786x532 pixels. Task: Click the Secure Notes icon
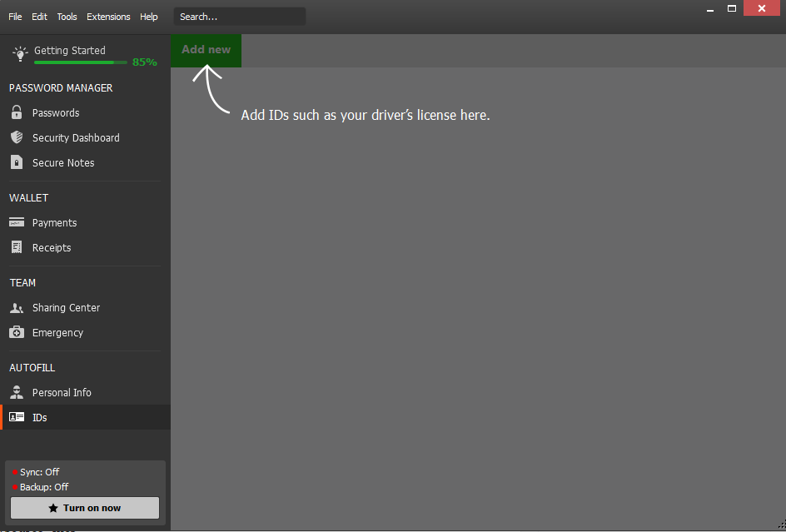click(x=17, y=162)
